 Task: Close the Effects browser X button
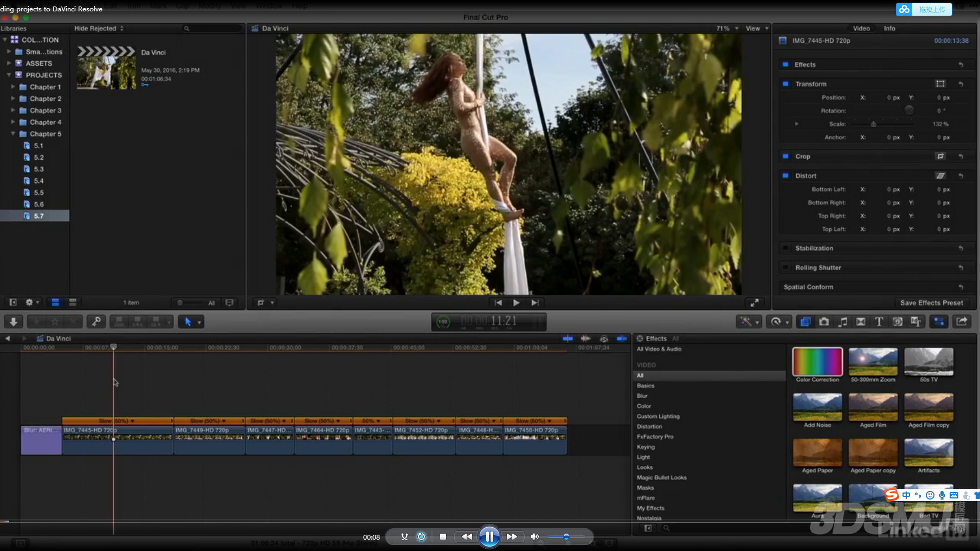click(x=640, y=339)
